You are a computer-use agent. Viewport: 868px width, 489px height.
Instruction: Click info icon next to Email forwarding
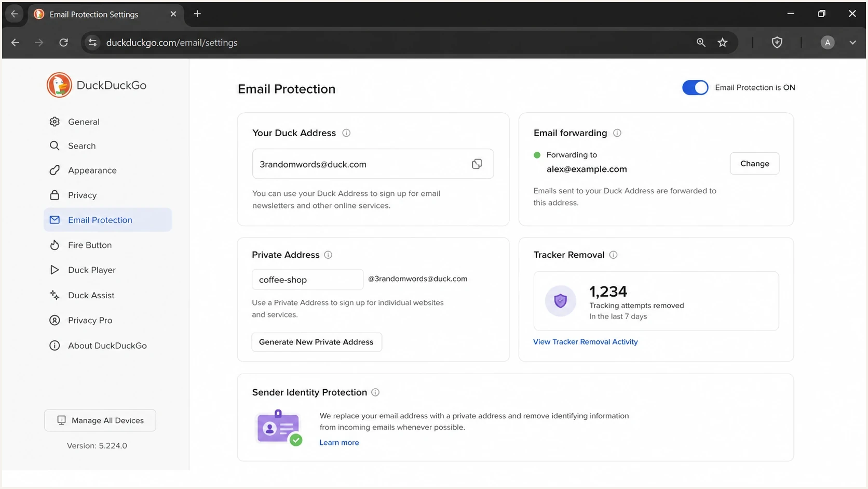click(x=617, y=133)
